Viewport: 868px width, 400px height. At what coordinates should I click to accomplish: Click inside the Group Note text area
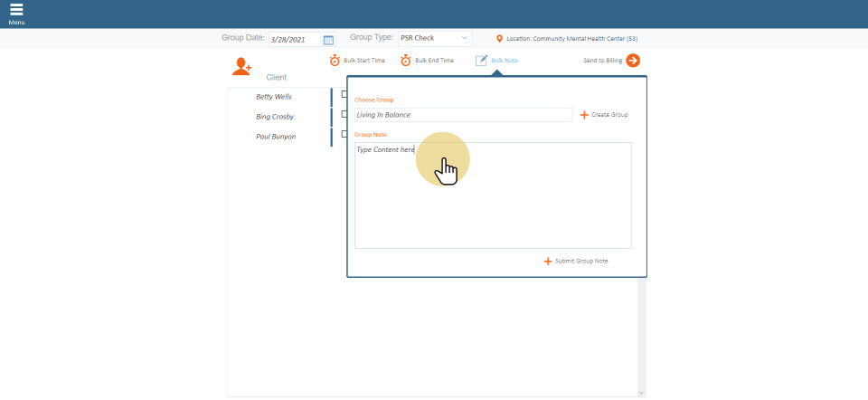point(493,195)
